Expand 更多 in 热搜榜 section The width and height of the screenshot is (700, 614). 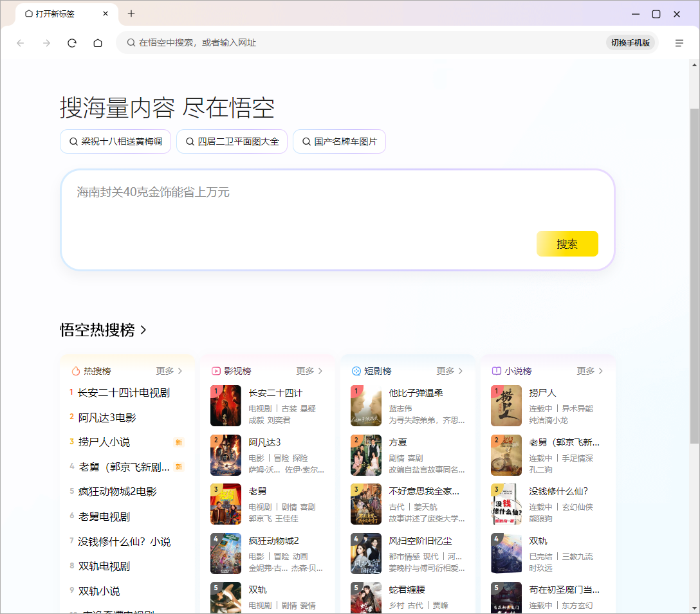click(x=169, y=371)
